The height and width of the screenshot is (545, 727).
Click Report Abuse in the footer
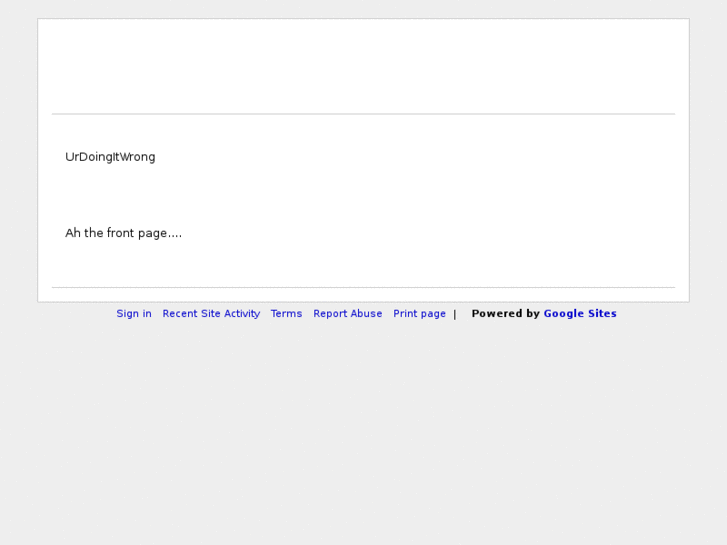tap(347, 314)
